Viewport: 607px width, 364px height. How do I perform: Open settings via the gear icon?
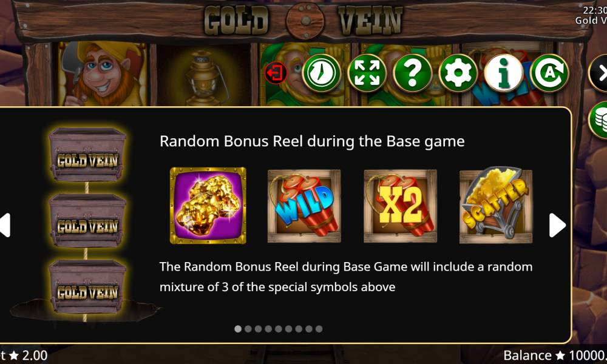pyautogui.click(x=458, y=73)
